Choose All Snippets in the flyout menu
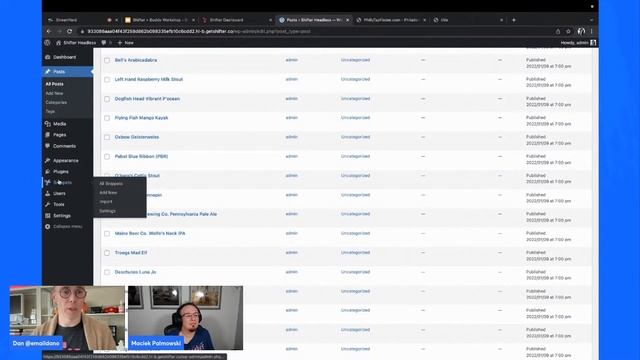 (111, 184)
